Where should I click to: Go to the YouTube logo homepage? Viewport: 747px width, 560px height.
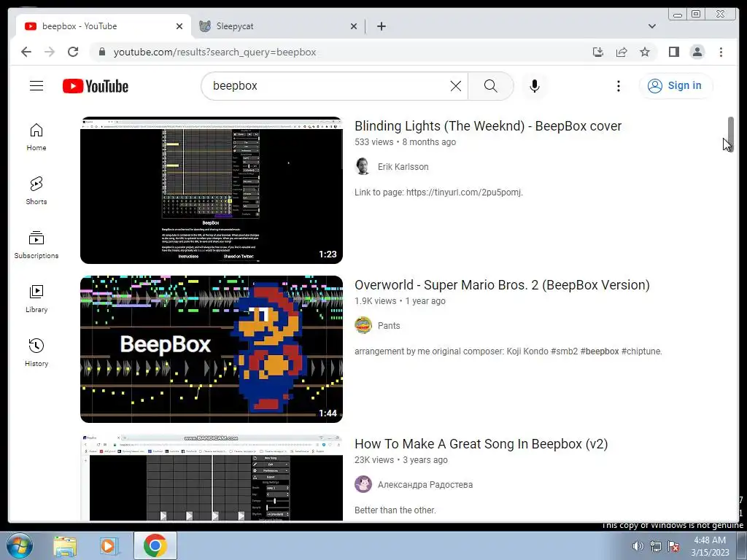click(96, 86)
